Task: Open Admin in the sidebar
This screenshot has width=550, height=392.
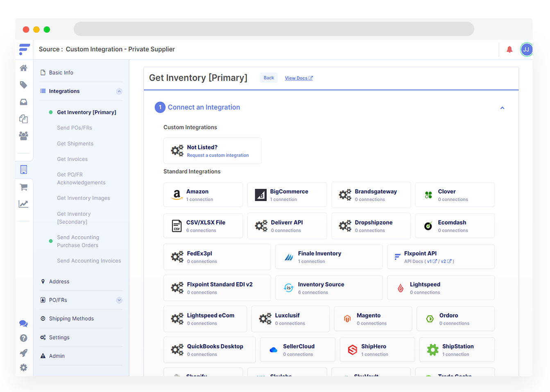Action: point(57,356)
